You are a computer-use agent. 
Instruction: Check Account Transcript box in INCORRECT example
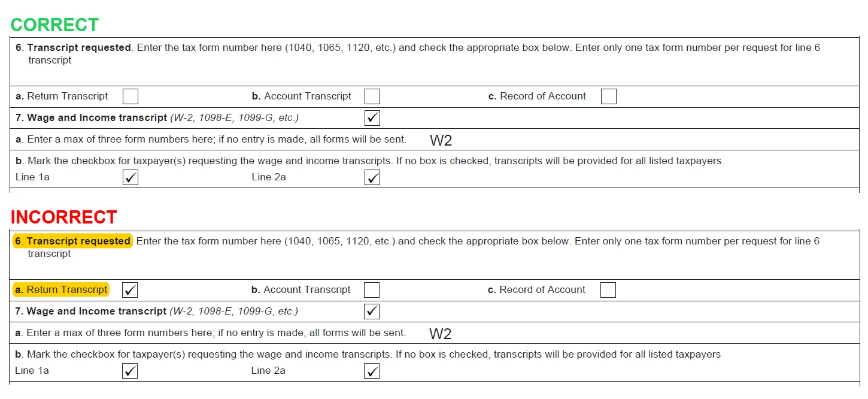[x=372, y=290]
